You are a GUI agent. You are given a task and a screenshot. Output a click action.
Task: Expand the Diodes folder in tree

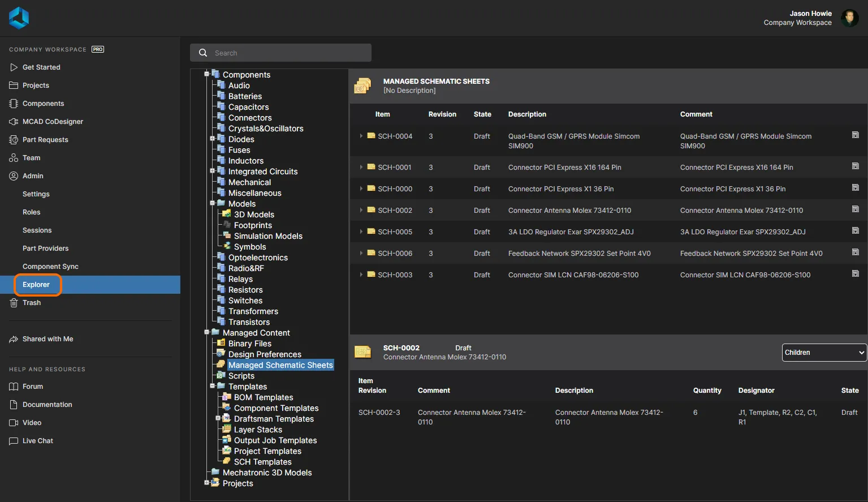tap(213, 139)
